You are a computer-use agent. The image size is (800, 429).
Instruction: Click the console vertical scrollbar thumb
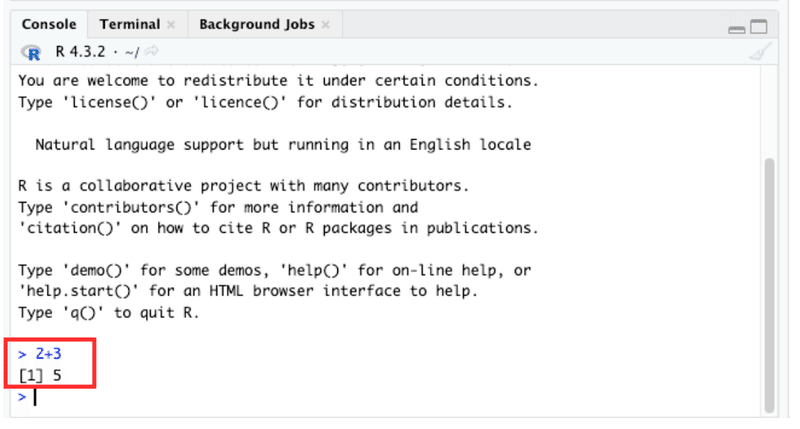coord(769,286)
